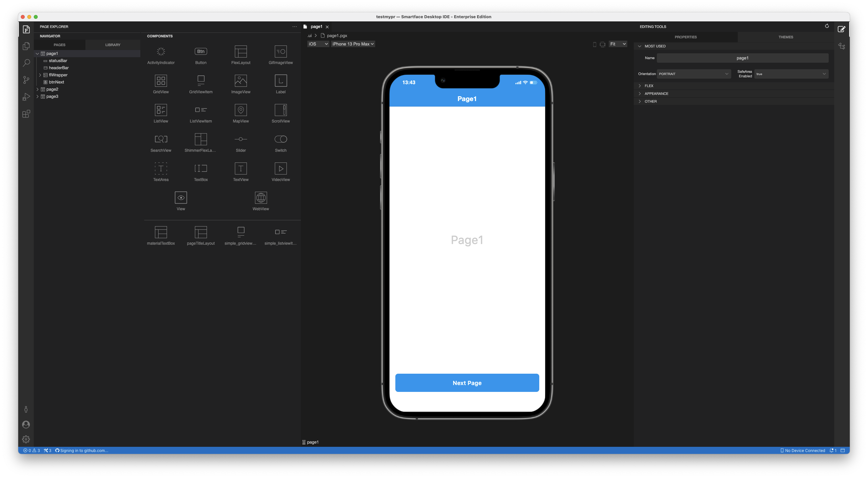This screenshot has height=478, width=868.
Task: Switch to the PAGES tab
Action: 60,45
